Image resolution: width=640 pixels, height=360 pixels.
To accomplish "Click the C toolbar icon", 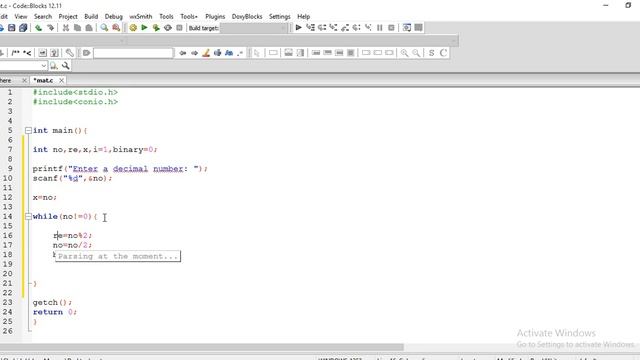I will click(443, 53).
